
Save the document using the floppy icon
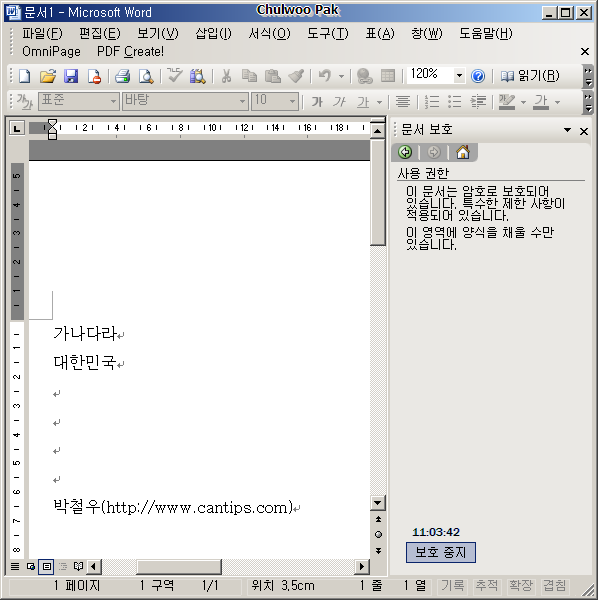[71, 76]
